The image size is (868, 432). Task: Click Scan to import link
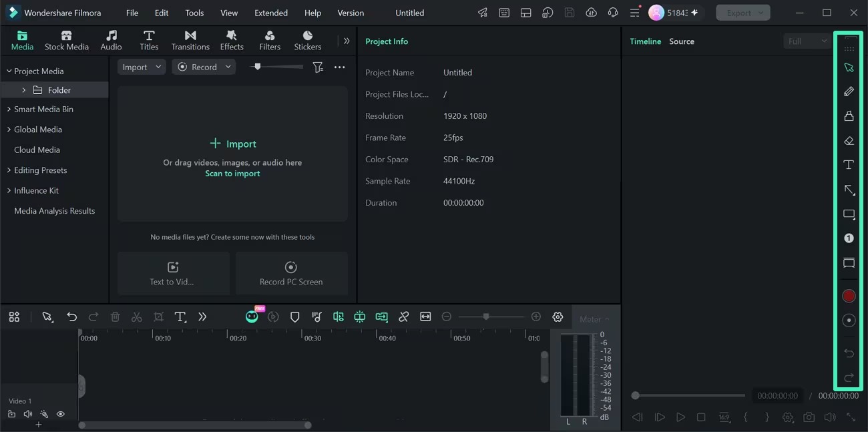coord(232,174)
